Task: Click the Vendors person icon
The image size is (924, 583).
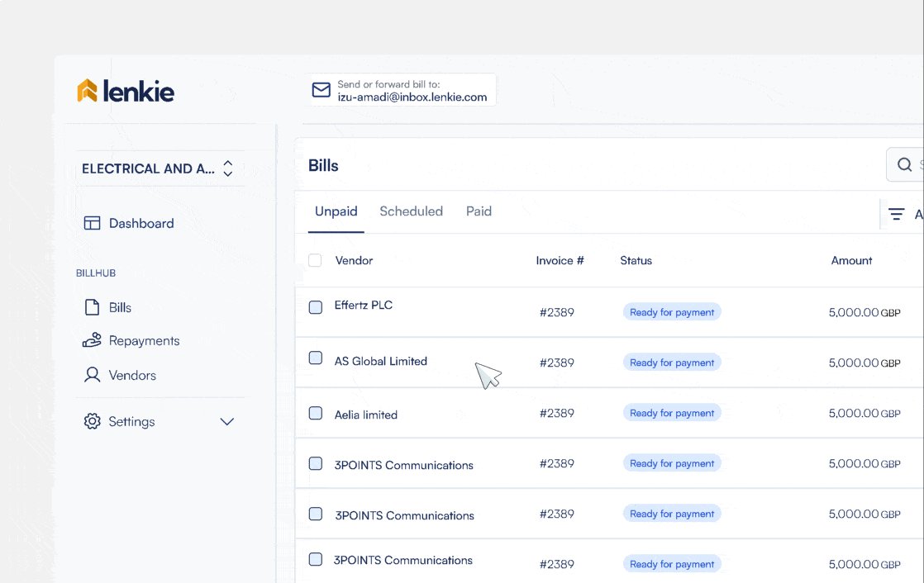Action: 92,375
